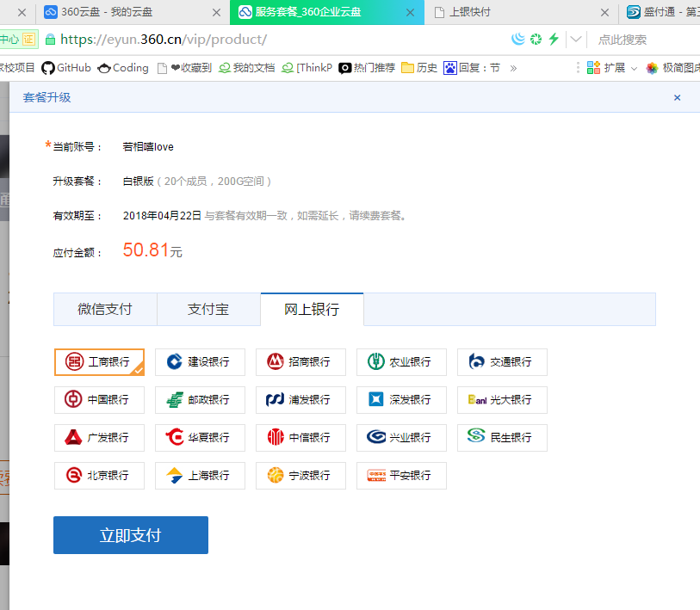Viewport: 700px width, 610px height.
Task: Click 盛付通 tab favicon
Action: point(633,12)
